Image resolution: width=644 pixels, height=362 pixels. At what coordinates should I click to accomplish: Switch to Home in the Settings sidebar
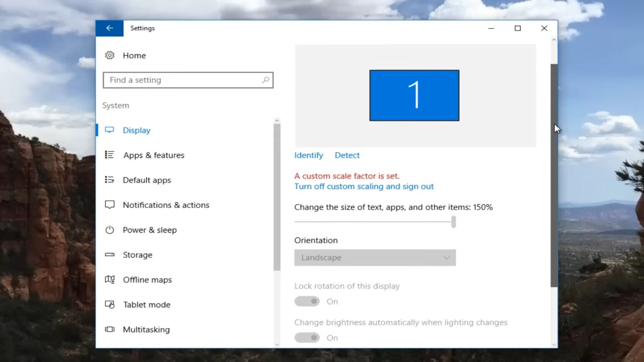click(x=134, y=55)
